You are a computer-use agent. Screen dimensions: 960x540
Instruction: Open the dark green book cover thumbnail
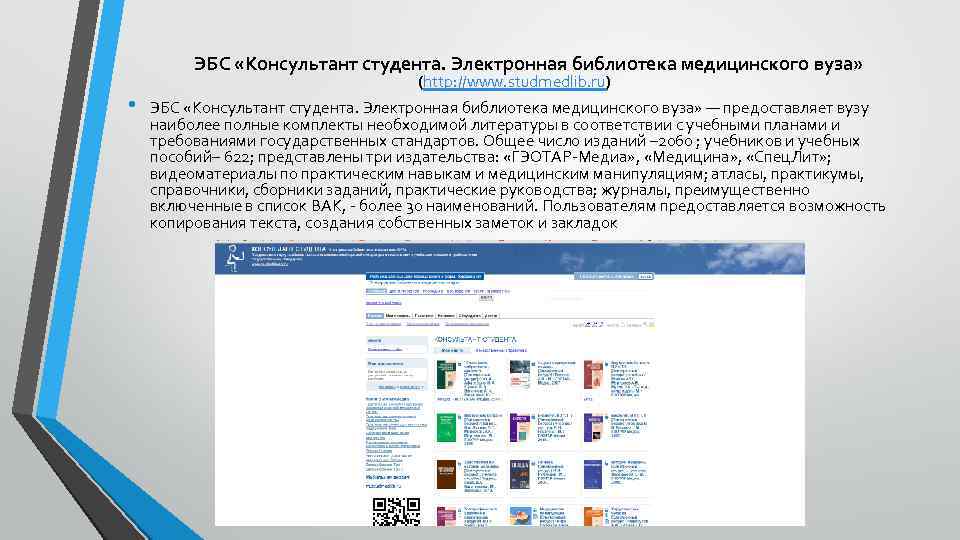(x=446, y=375)
